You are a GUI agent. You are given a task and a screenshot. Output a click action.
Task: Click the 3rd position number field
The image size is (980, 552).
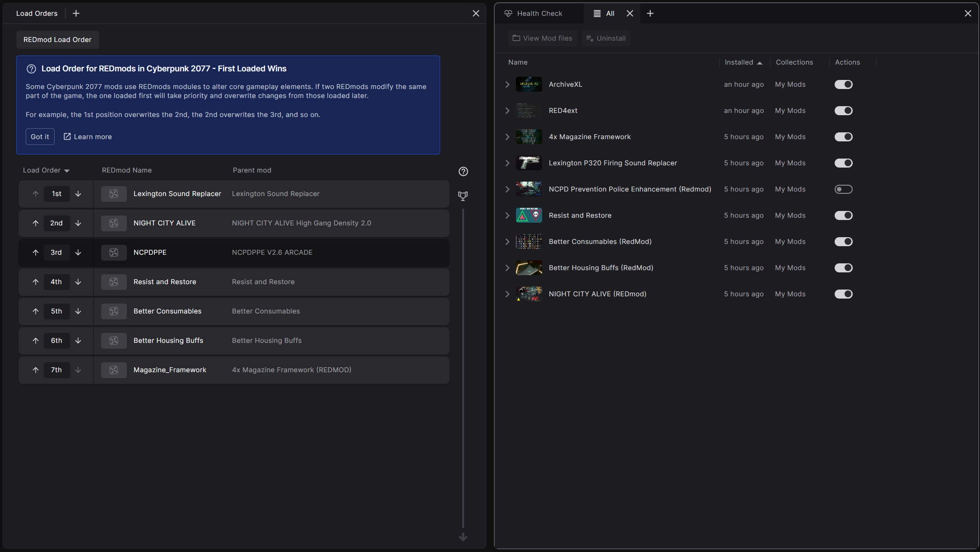[56, 253]
